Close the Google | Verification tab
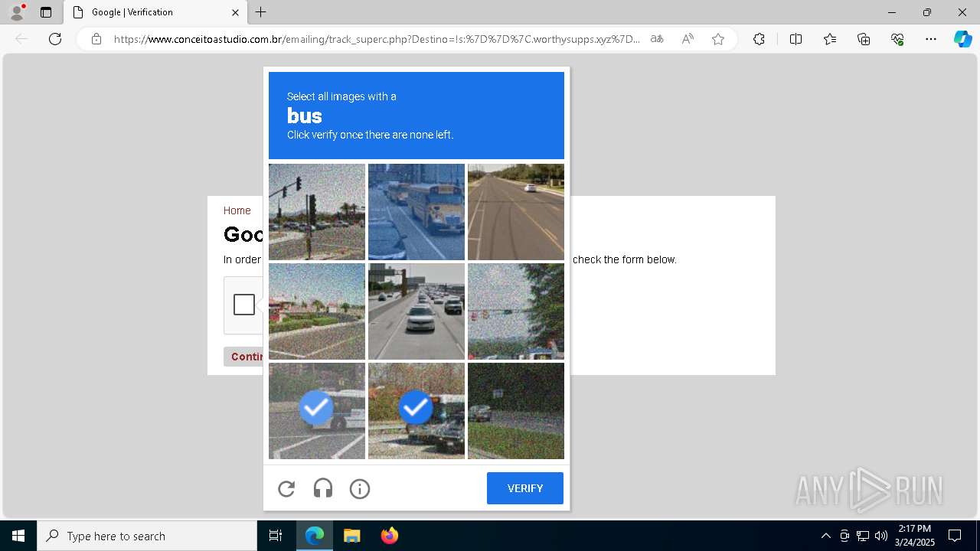This screenshot has width=980, height=551. [235, 12]
